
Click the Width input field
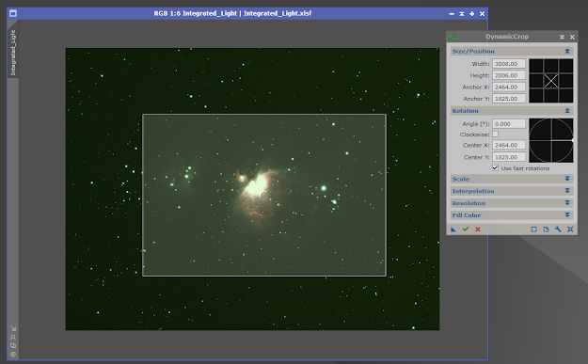(x=509, y=64)
